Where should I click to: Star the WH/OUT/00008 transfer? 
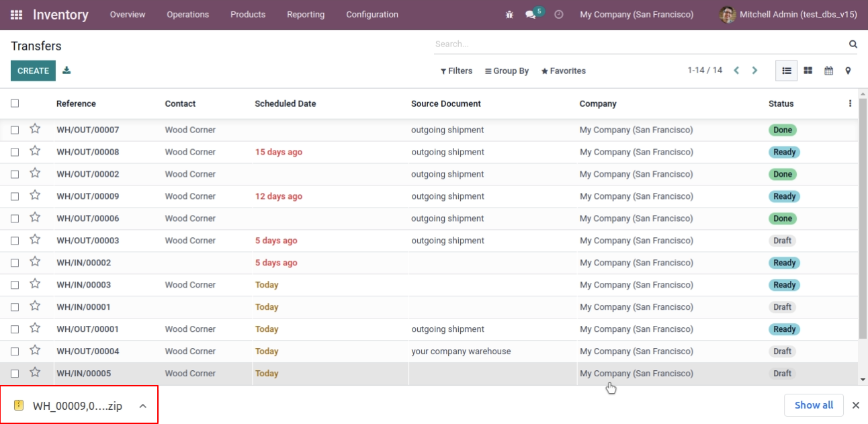[35, 151]
